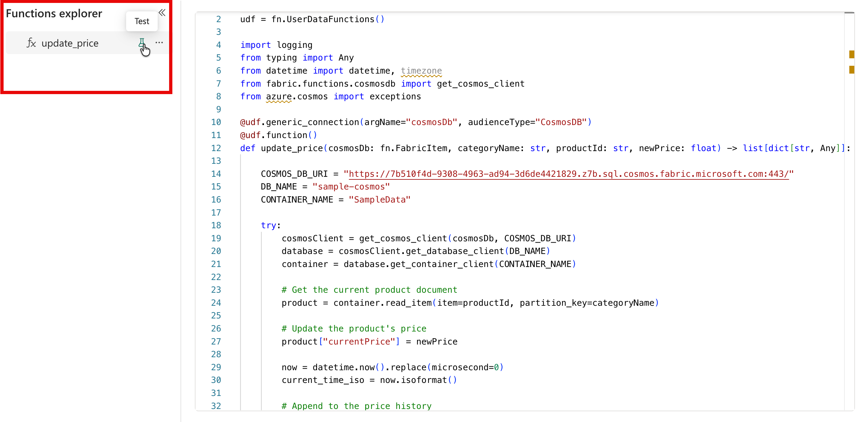Select the update_price function in explorer

click(87, 43)
